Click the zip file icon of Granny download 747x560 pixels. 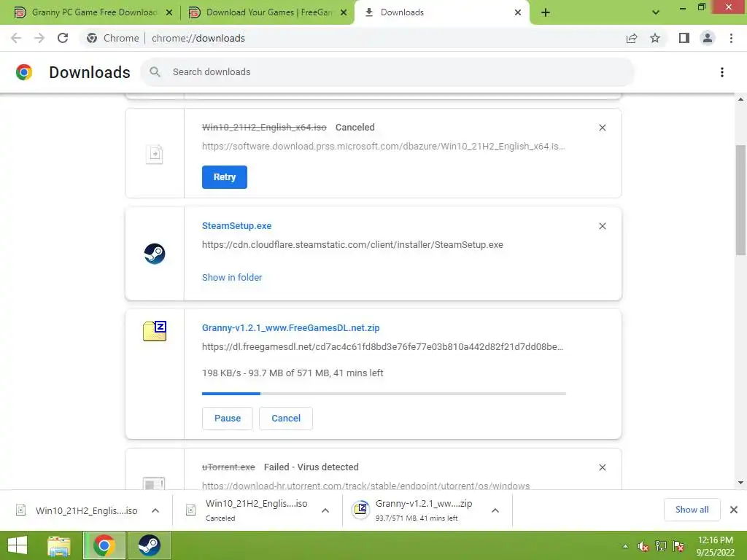coord(155,331)
